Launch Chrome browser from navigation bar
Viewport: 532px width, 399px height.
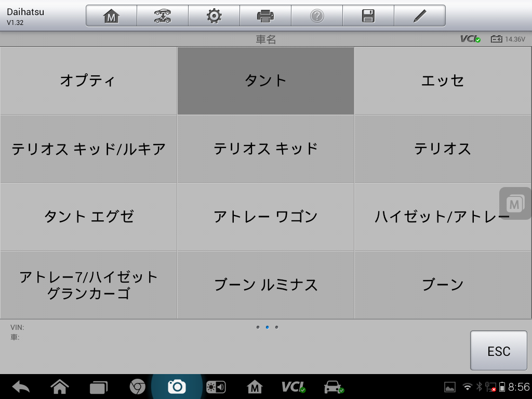(137, 387)
